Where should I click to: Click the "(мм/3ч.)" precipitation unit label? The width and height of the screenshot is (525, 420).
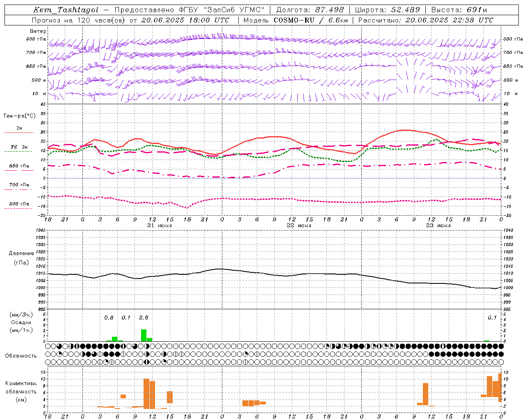21,315
